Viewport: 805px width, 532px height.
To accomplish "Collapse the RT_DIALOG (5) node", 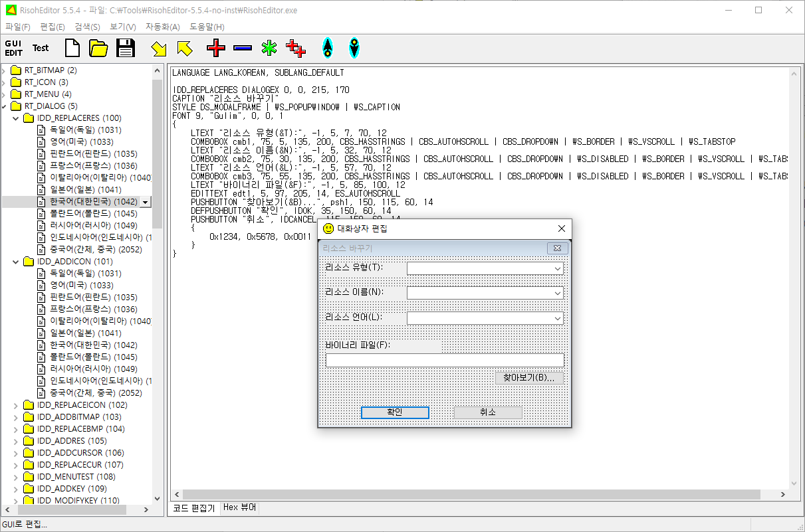I will [5, 106].
